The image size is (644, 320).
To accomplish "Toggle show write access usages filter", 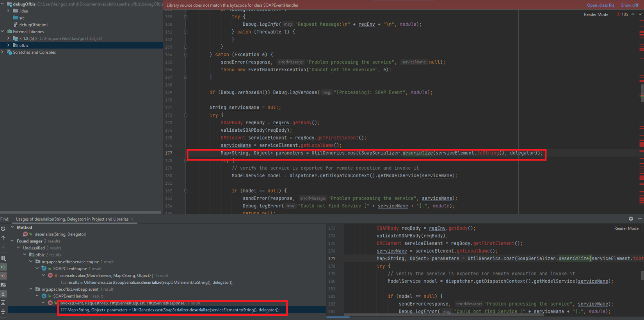I will 3,276.
